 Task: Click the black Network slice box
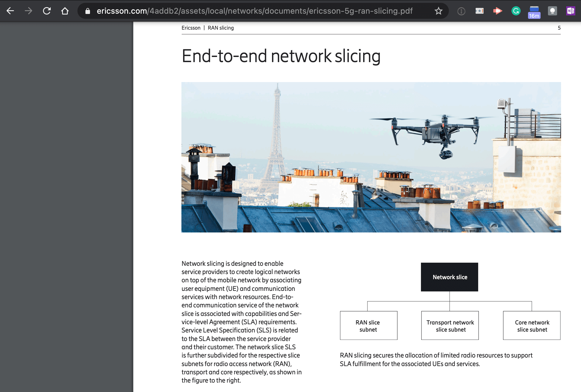pyautogui.click(x=449, y=277)
